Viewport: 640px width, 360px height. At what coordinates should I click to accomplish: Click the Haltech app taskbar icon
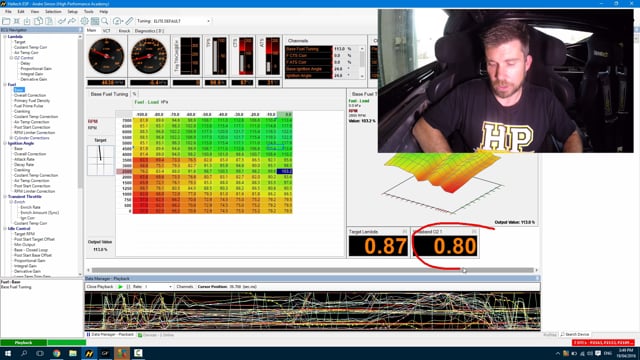89,353
